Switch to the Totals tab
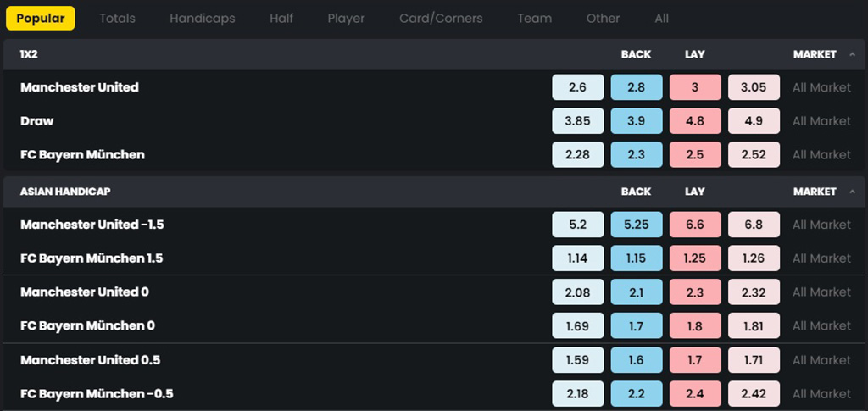The width and height of the screenshot is (868, 411). click(x=117, y=19)
